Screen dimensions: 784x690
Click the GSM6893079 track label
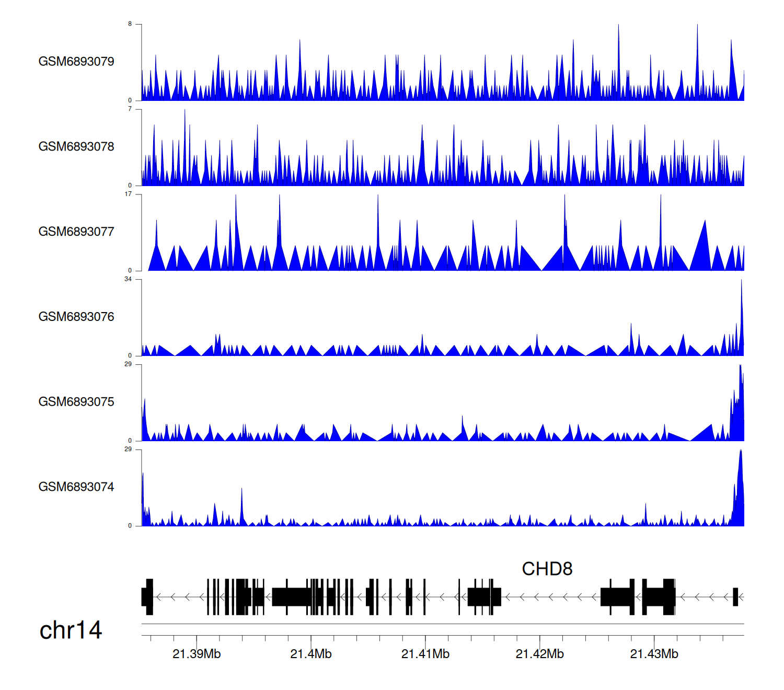click(x=76, y=62)
